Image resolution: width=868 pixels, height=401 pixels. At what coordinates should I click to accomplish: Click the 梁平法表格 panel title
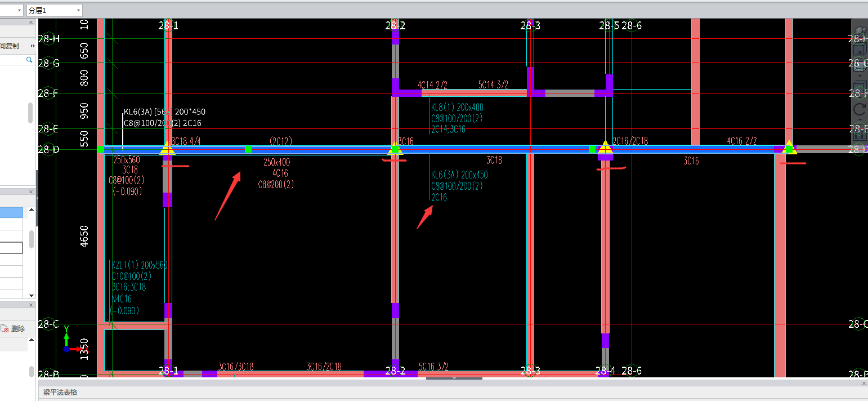click(x=60, y=392)
